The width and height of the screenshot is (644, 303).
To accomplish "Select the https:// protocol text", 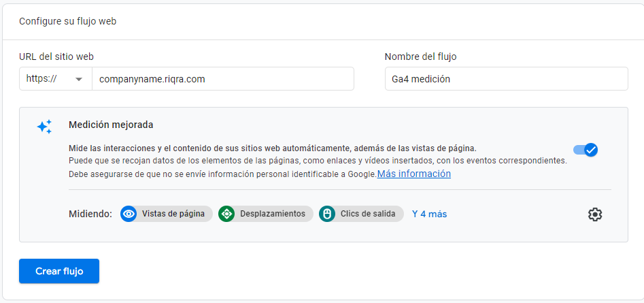I will coord(41,79).
